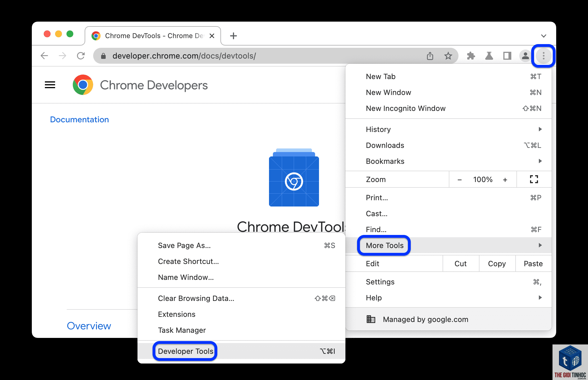The width and height of the screenshot is (588, 380).
Task: Choose Save Page As... in submenu
Action: [241, 245]
